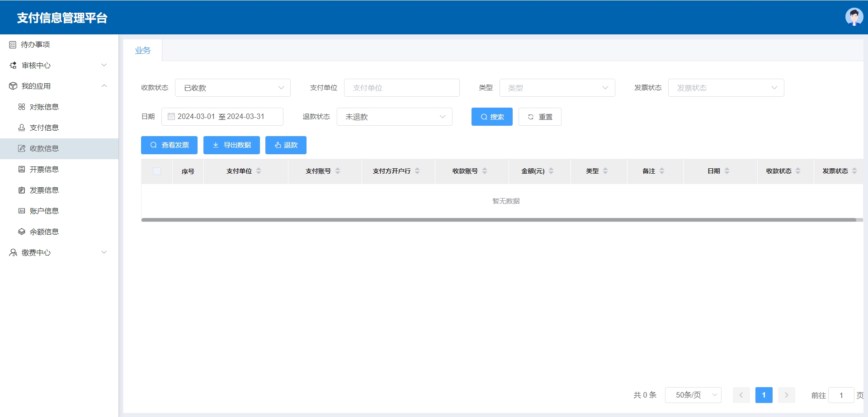Screen dimensions: 868x417
Task: Click the 余额信息 layers icon
Action: [x=22, y=232]
